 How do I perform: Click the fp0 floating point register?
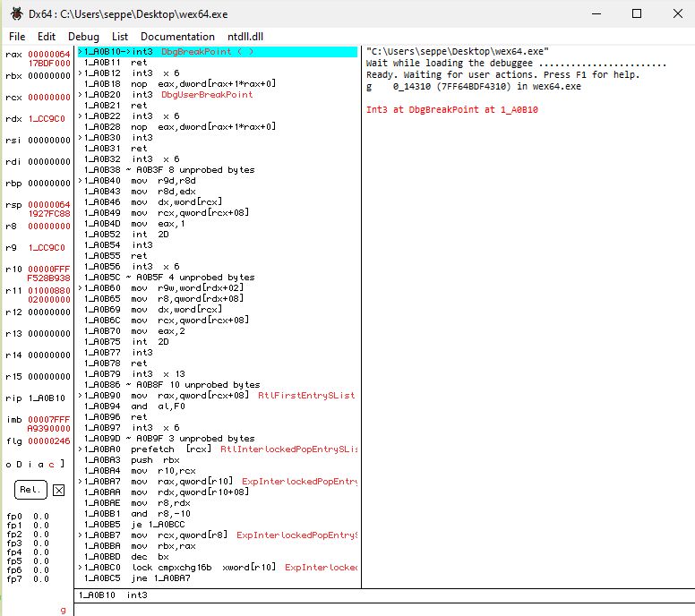(28, 517)
